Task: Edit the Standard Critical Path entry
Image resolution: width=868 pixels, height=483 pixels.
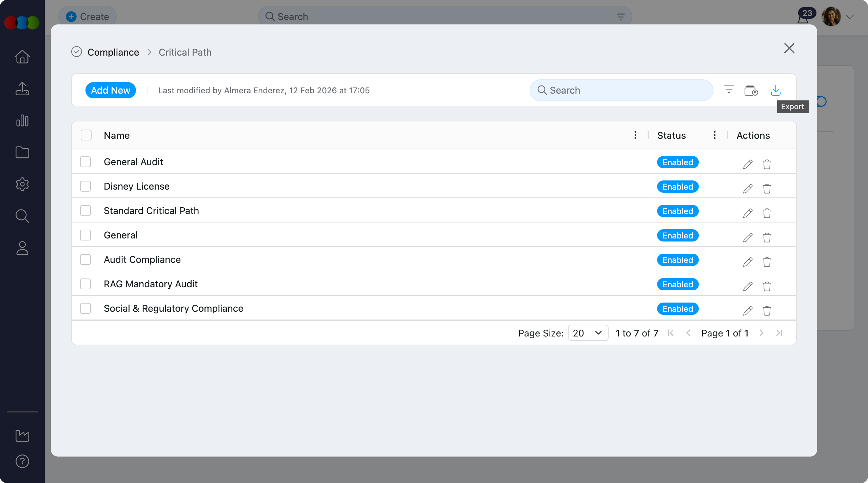Action: tap(748, 213)
